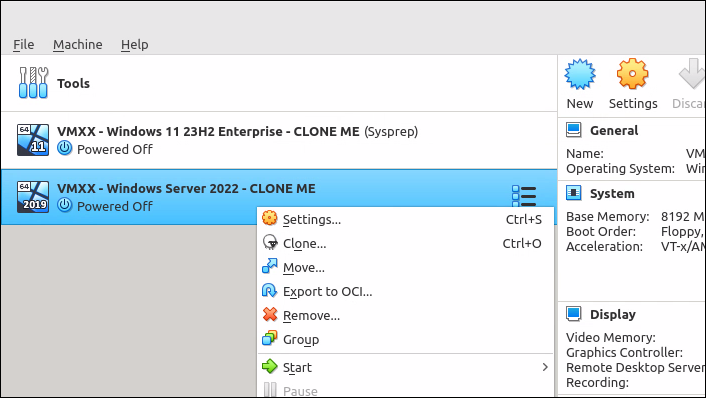Click the red X icon beside Remove...
706x398 pixels.
[270, 314]
